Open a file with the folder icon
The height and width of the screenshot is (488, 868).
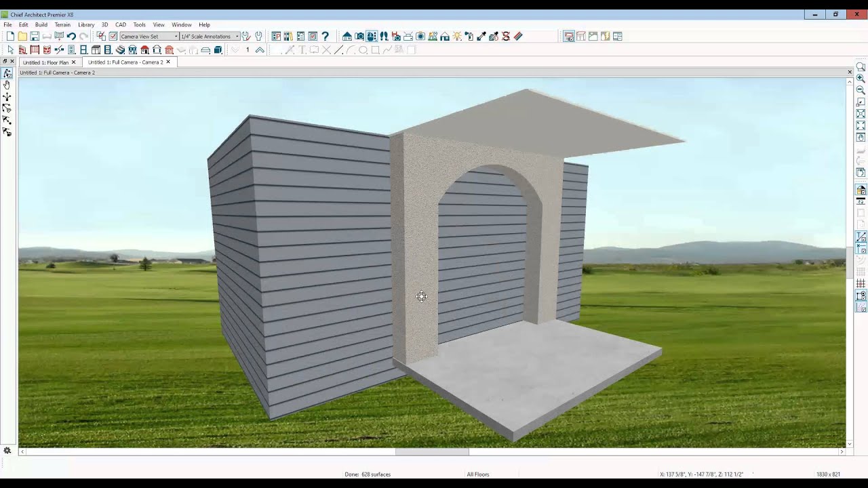pos(22,36)
